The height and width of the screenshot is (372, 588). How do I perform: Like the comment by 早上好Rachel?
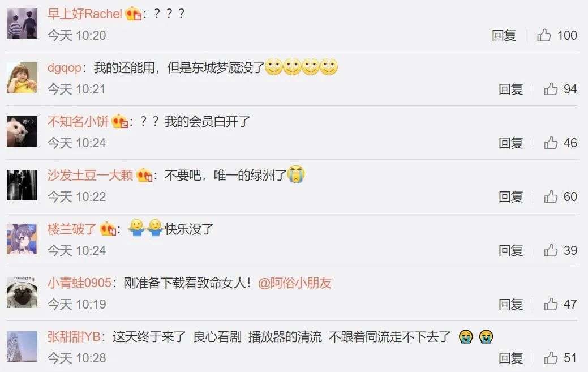tap(544, 35)
